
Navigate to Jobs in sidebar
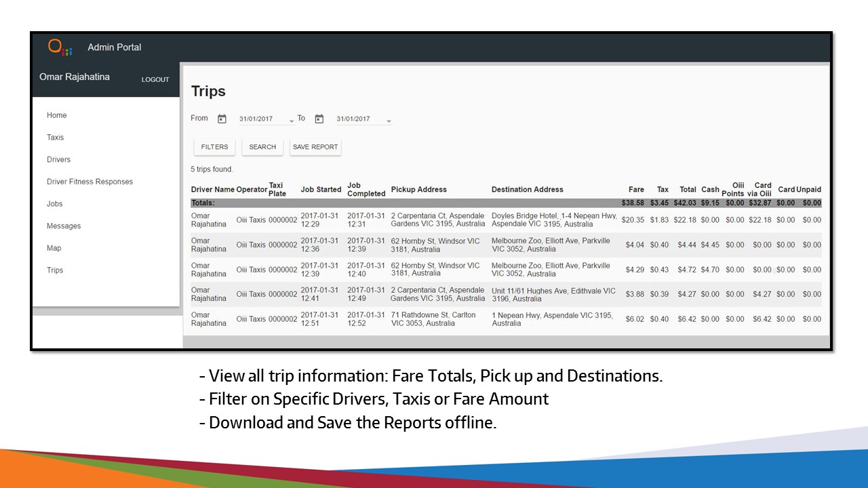[55, 204]
